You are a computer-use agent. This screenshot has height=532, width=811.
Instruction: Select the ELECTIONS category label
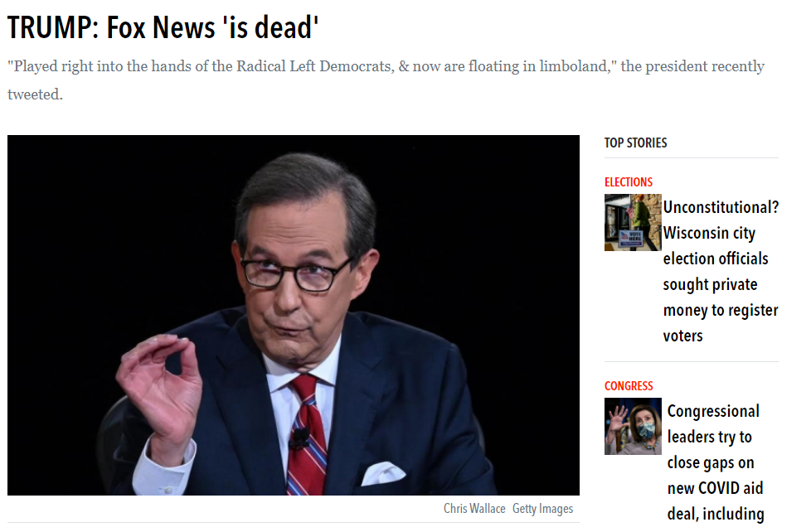click(629, 182)
